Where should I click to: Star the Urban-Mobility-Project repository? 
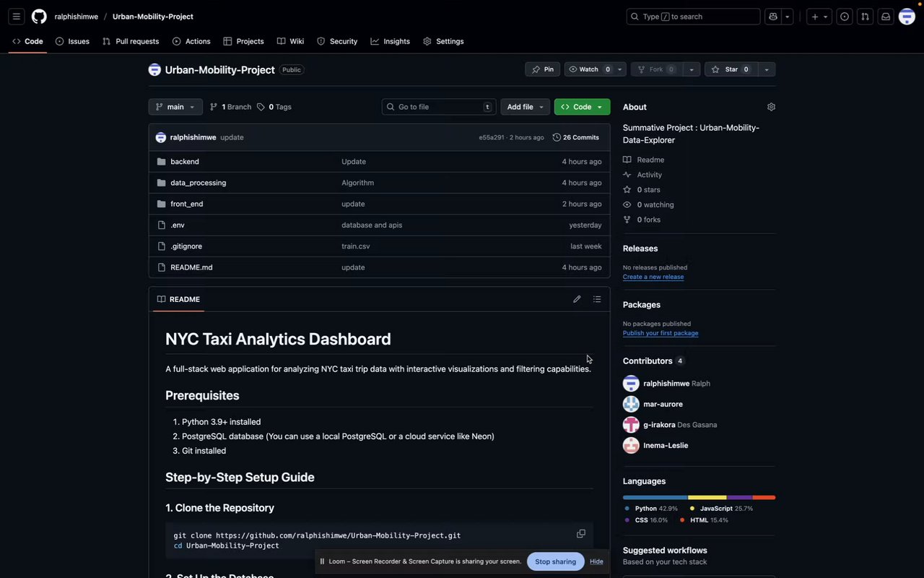[x=731, y=69]
